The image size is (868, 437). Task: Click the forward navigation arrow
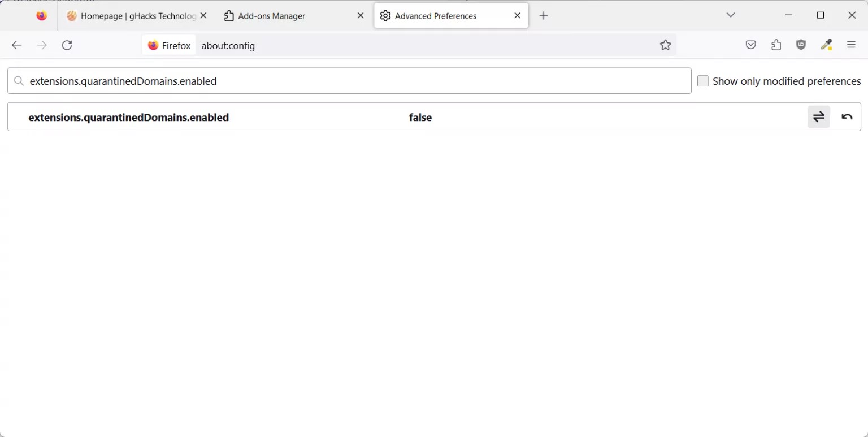[x=42, y=45]
